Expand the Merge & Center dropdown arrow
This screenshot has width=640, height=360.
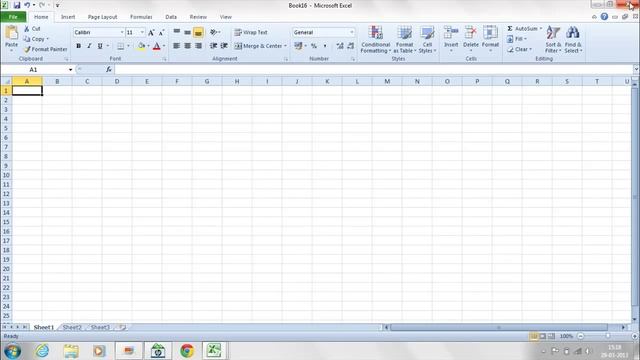(x=285, y=46)
